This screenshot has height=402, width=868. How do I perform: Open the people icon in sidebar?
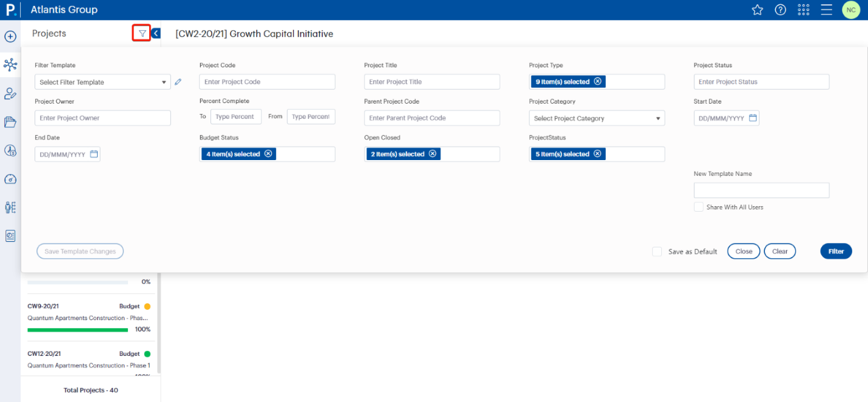point(10,93)
